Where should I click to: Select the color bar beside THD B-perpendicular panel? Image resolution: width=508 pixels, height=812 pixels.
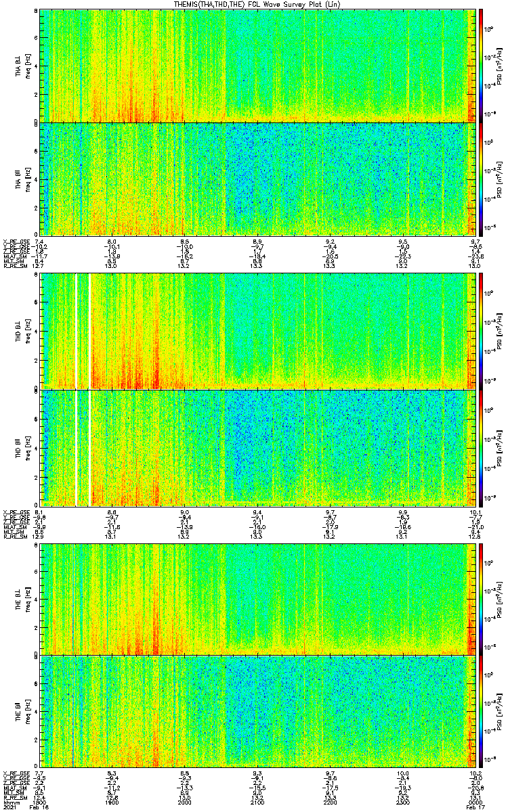[x=481, y=332]
